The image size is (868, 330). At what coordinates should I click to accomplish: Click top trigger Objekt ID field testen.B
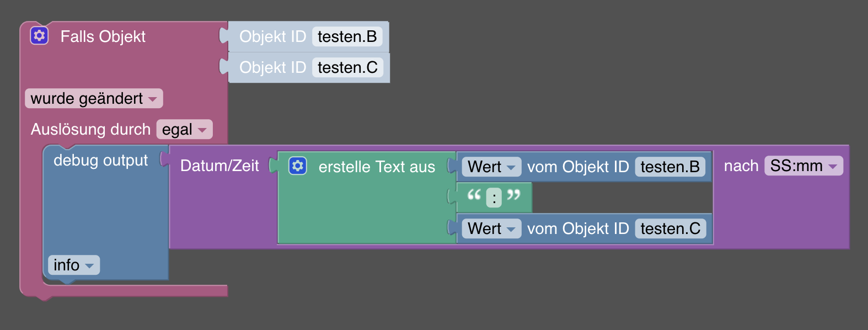tap(347, 37)
